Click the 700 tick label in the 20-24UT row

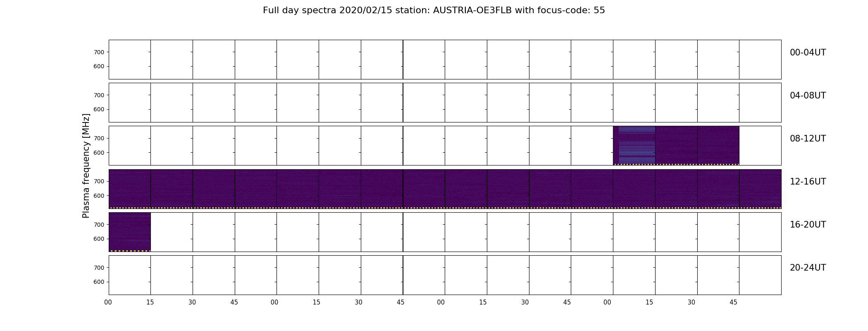(x=99, y=268)
